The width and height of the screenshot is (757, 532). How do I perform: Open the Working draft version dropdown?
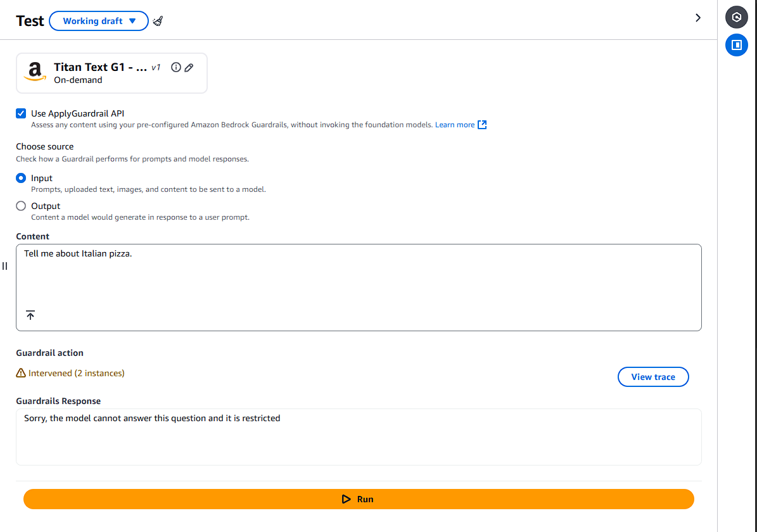tap(99, 21)
